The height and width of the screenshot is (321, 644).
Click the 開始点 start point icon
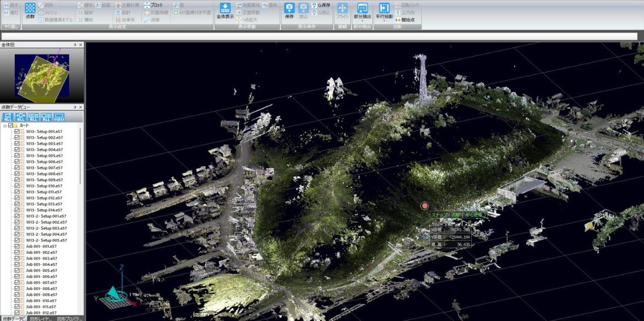pyautogui.click(x=405, y=20)
